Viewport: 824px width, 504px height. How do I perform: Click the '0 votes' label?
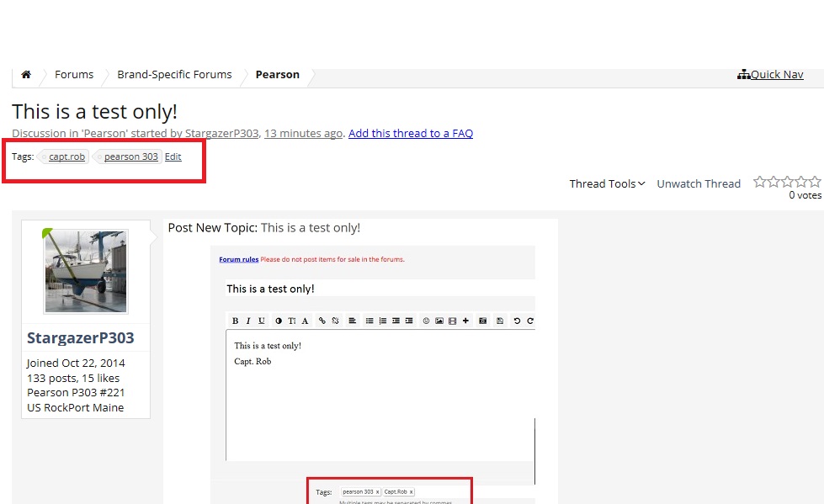click(x=805, y=195)
